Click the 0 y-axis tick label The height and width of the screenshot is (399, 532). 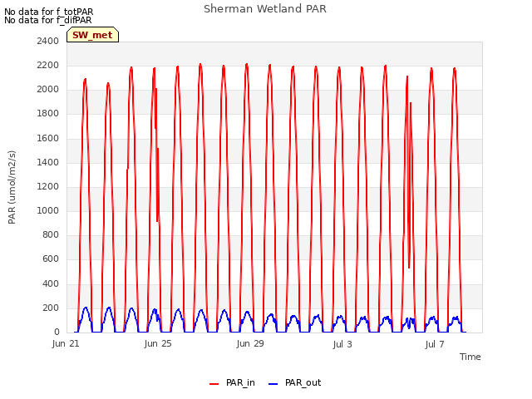(x=57, y=332)
